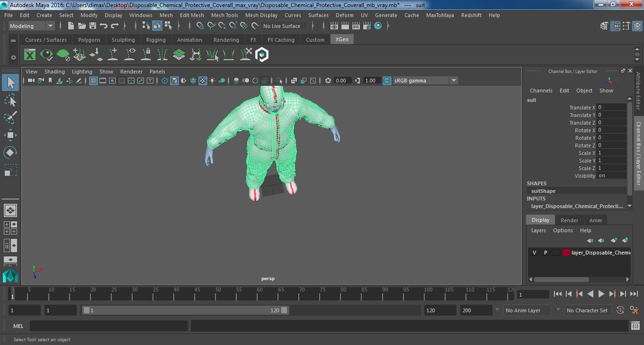644x345 pixels.
Task: Click the render current frame clapperboard icon
Action: click(x=345, y=26)
